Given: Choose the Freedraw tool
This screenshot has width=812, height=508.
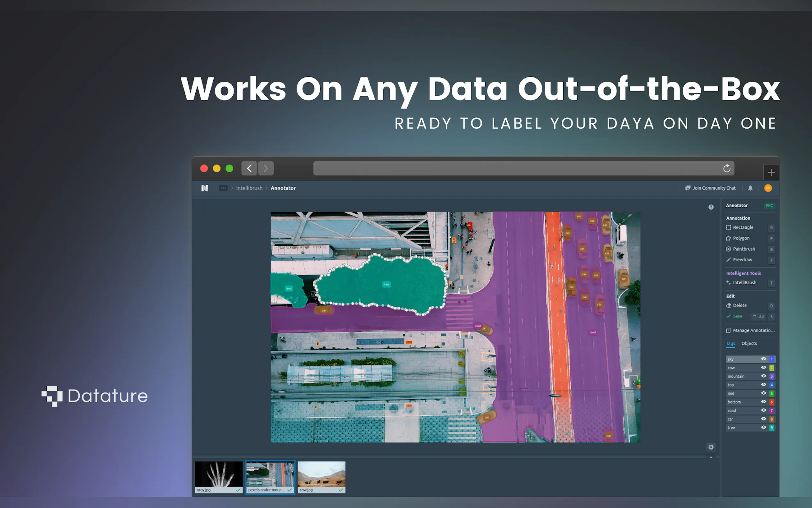Looking at the screenshot, I should 742,260.
